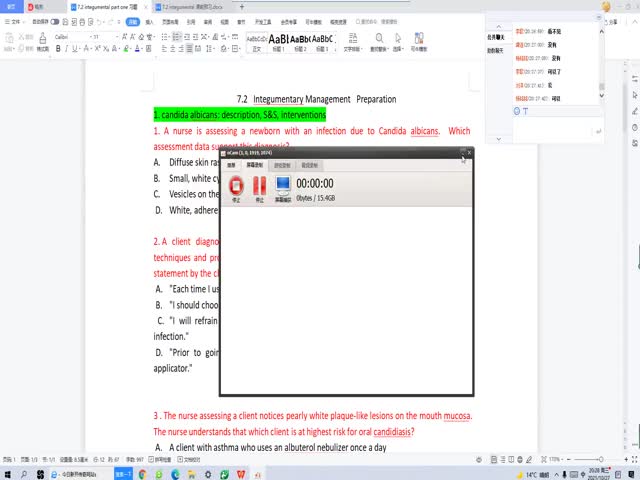Click the third tab in the recorder window
The image size is (640, 480).
(x=283, y=164)
